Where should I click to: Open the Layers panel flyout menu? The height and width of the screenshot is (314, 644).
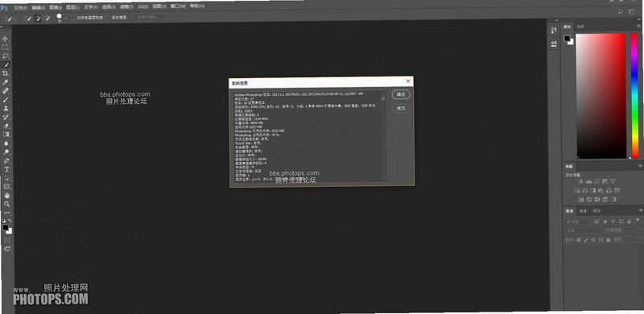coord(640,210)
